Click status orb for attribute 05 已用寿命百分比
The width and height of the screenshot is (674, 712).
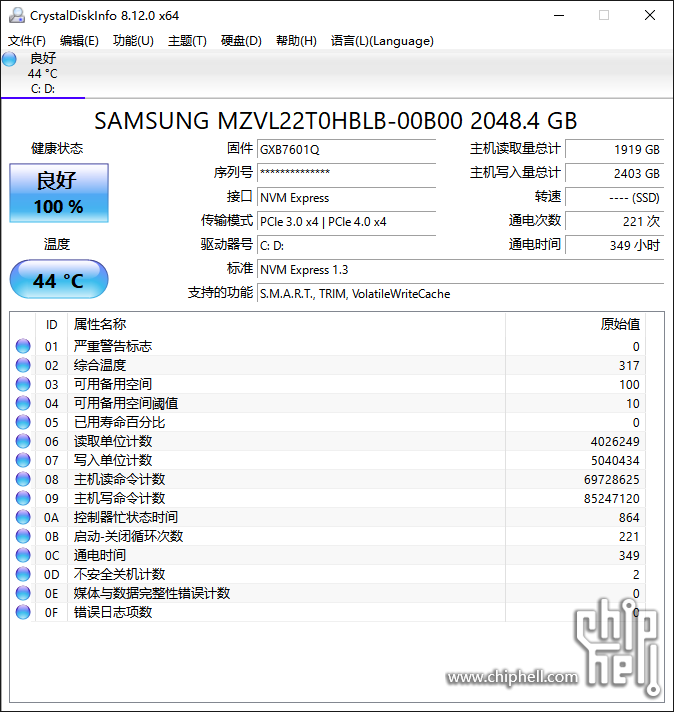click(23, 422)
